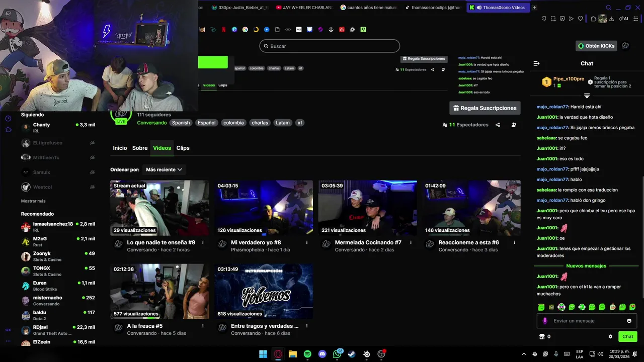Open the Mermelada Cocinando #7 thumbnail

pyautogui.click(x=367, y=208)
